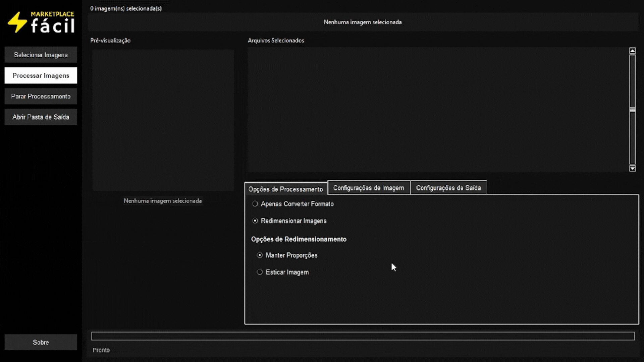Open the Configurações de Saída tab
This screenshot has width=644, height=362.
tap(448, 188)
